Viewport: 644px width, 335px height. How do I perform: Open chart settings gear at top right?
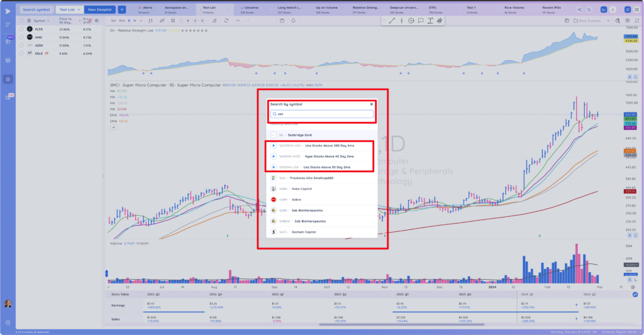628,21
